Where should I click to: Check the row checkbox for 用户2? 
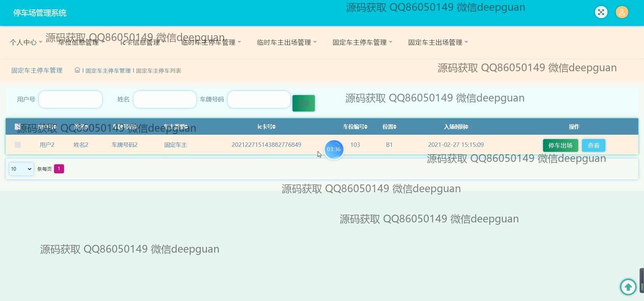[x=18, y=145]
